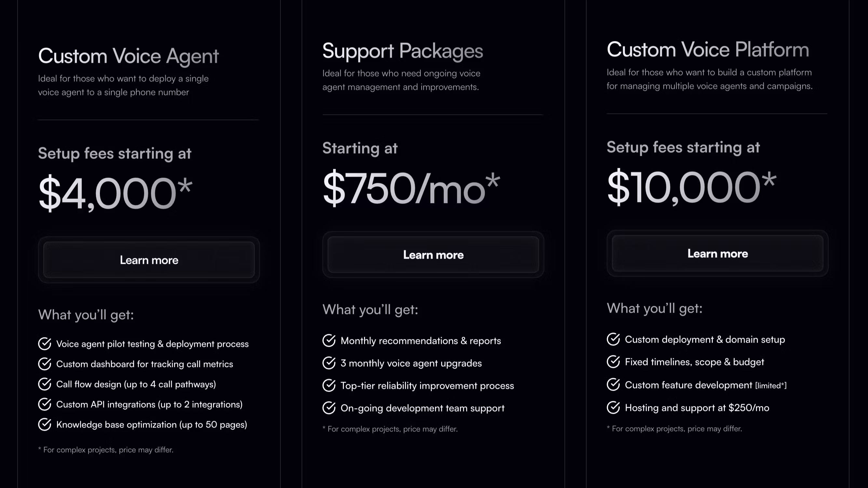Screen dimensions: 868x488
Task: Click checkmark icon next to Knowledge base optimization
Action: [x=45, y=425]
